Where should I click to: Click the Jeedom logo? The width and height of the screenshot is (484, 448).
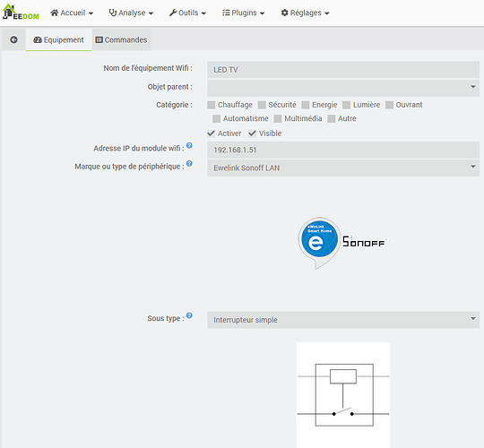(21, 13)
